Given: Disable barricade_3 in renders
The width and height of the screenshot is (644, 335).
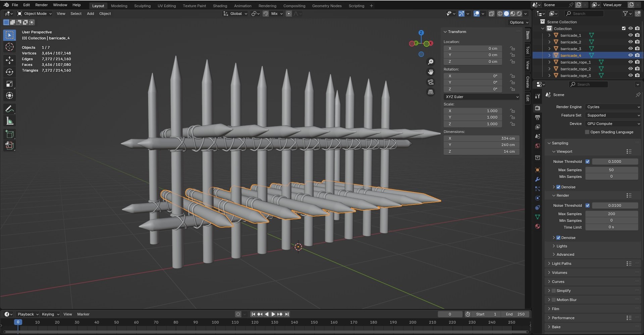Looking at the screenshot, I should pyautogui.click(x=637, y=49).
